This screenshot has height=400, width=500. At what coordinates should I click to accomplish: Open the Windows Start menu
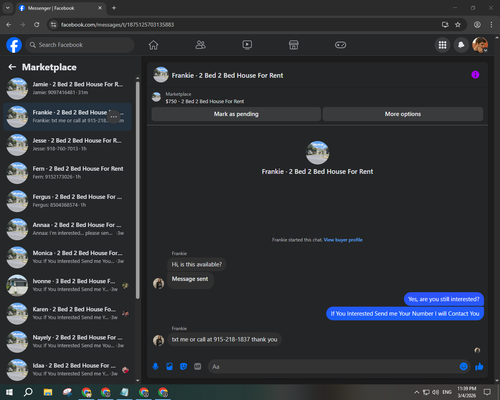[9, 392]
